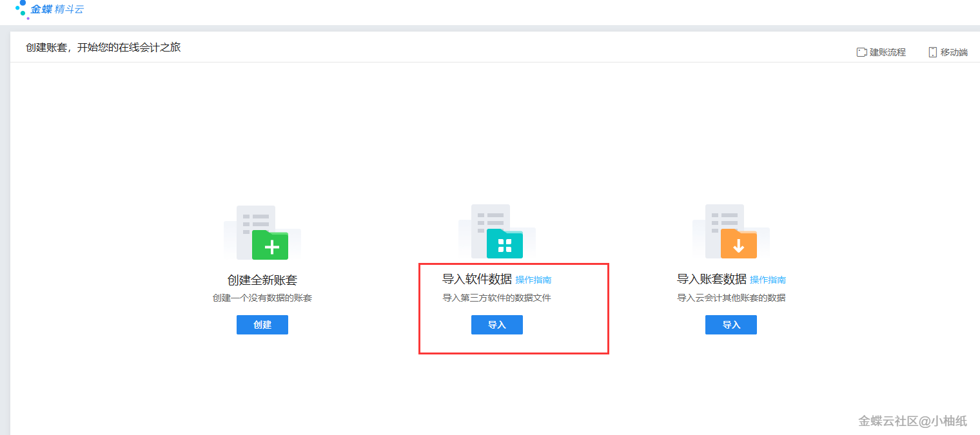The height and width of the screenshot is (435, 980).
Task: Click the green new account set folder icon
Action: [x=269, y=244]
